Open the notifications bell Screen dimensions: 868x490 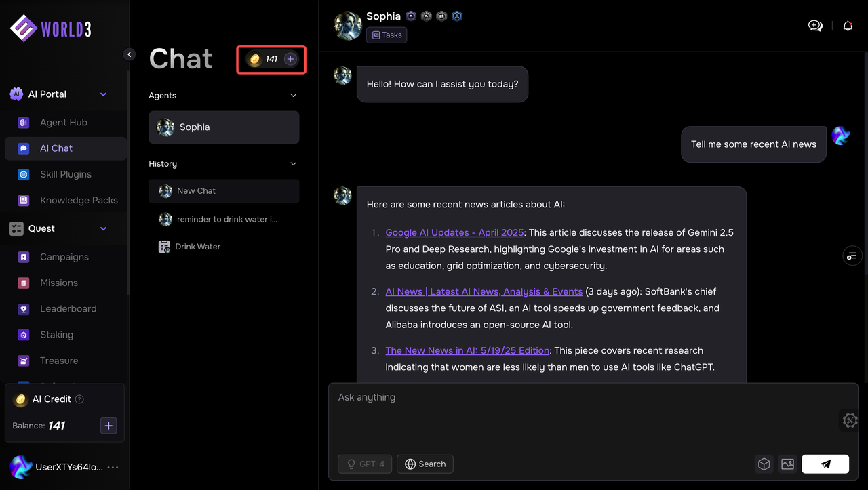pos(848,26)
